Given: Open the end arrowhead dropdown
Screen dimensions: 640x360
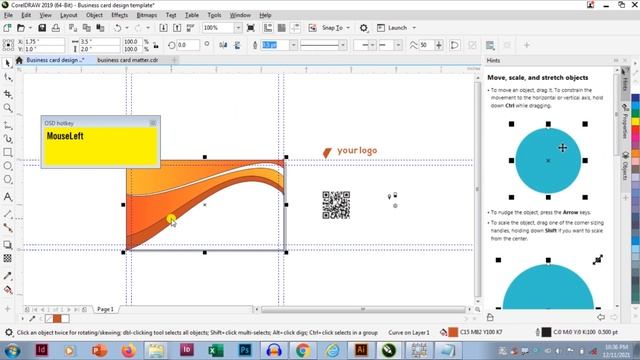Looking at the screenshot, I should click(398, 45).
